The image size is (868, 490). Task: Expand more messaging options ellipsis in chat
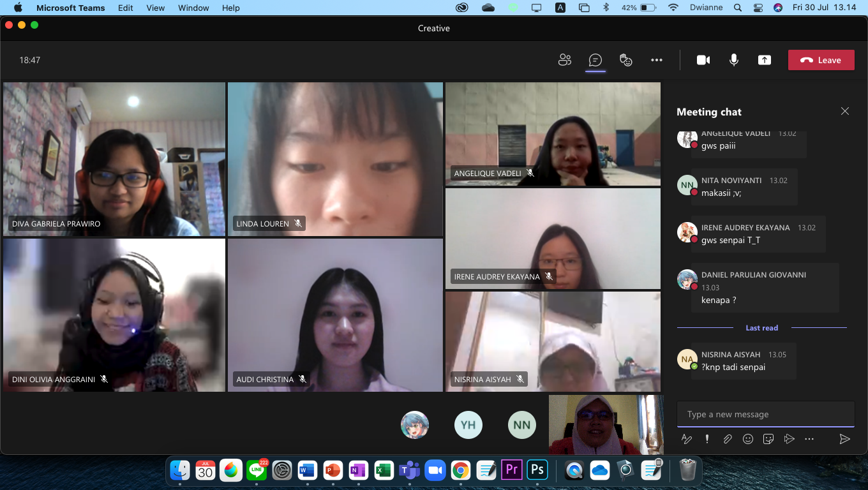pos(809,439)
